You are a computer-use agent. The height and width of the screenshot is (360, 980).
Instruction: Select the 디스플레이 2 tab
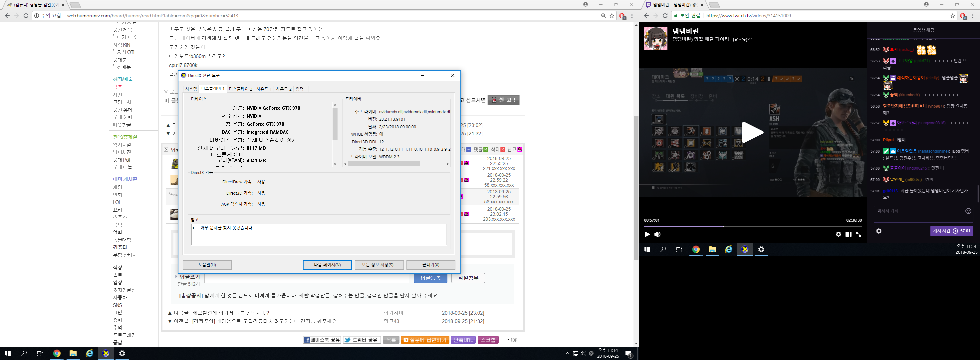(240, 89)
